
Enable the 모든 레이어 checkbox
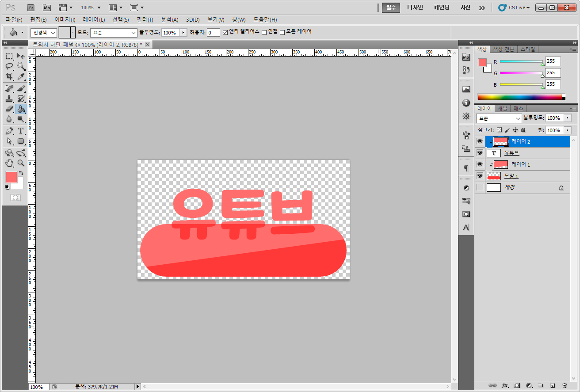coord(282,32)
